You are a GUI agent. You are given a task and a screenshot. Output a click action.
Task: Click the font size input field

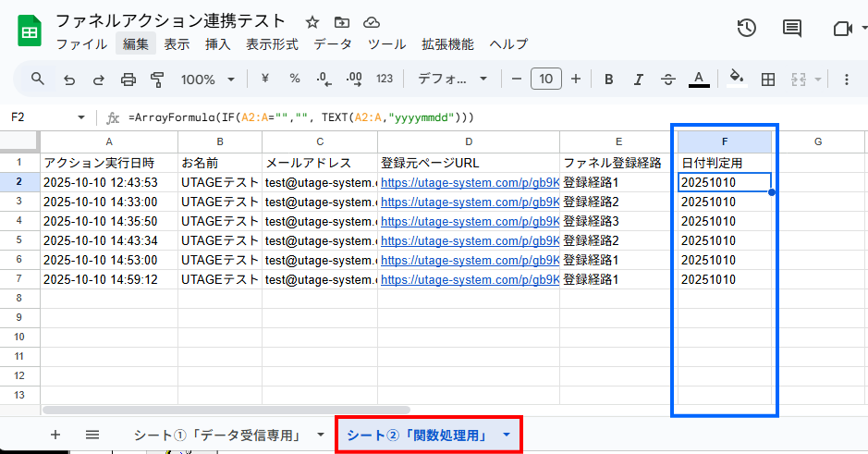545,80
